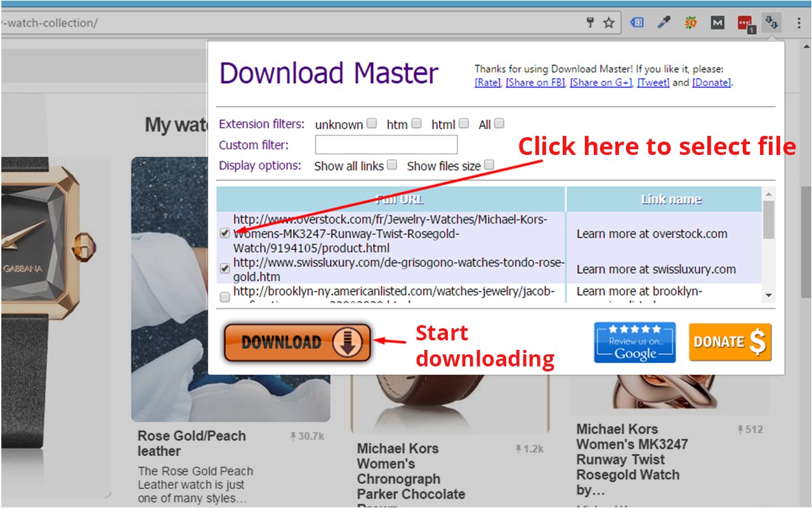Check the brooklyn-ny.americanlisted.com URL checkbox
The image size is (812, 508).
[x=225, y=297]
